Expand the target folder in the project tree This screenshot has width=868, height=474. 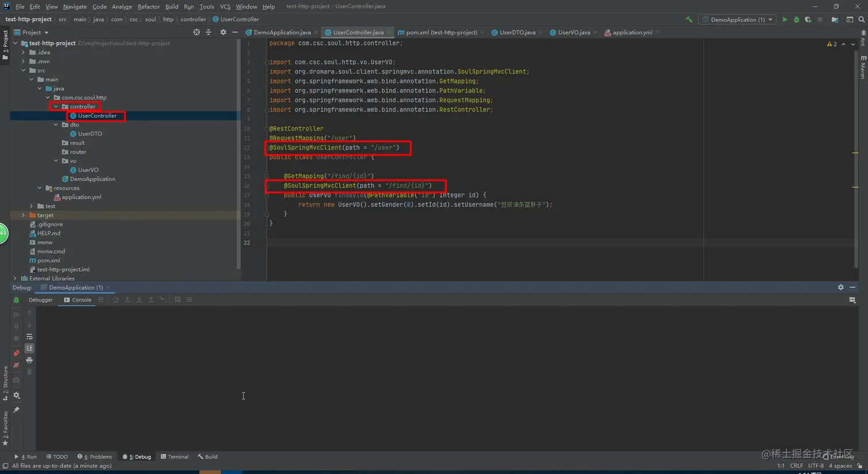click(24, 215)
